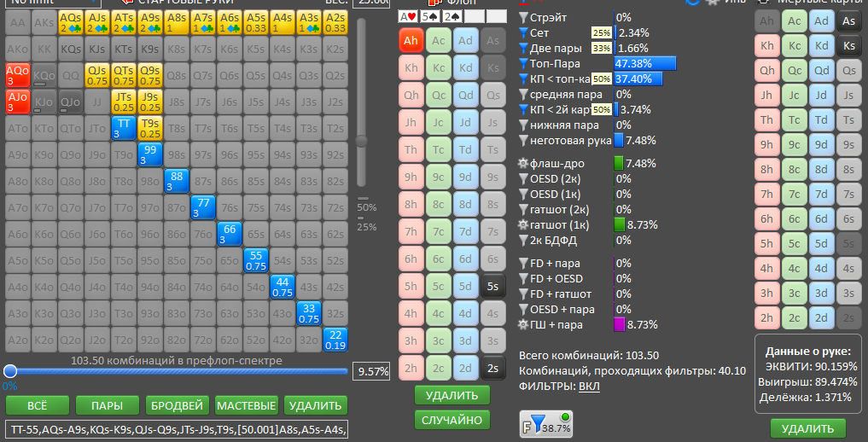Image resolution: width=868 pixels, height=442 pixels.
Task: Toggle the OESD (1к) filter funnel
Action: click(x=524, y=195)
